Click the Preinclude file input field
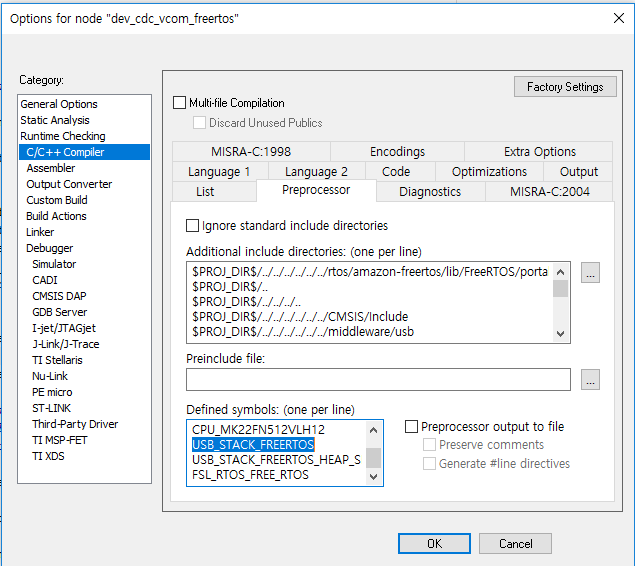The image size is (635, 566). [x=378, y=379]
